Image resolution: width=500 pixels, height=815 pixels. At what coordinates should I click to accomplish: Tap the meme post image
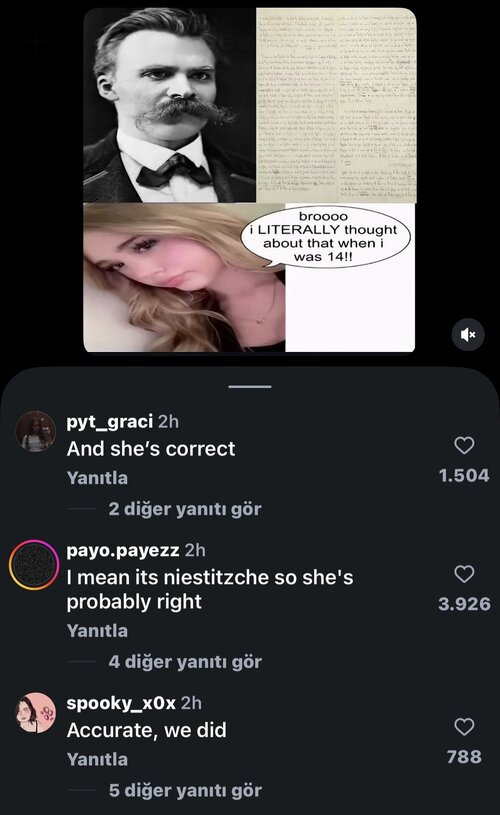tap(249, 180)
